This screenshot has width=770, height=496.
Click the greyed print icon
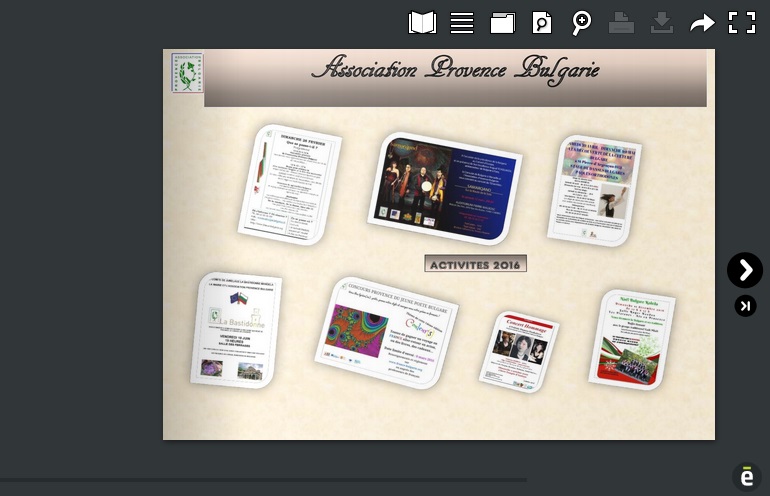click(621, 23)
